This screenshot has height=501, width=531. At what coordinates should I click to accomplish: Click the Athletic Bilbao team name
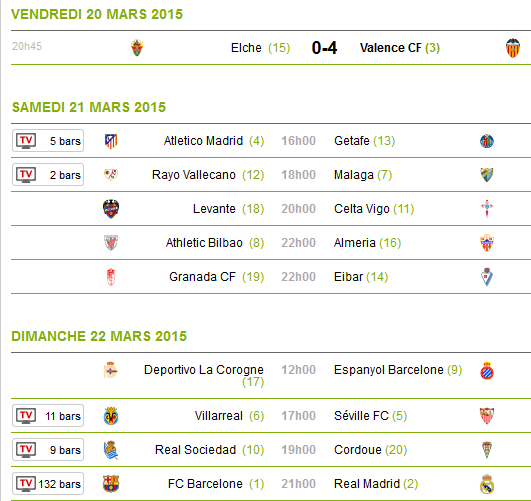[204, 243]
